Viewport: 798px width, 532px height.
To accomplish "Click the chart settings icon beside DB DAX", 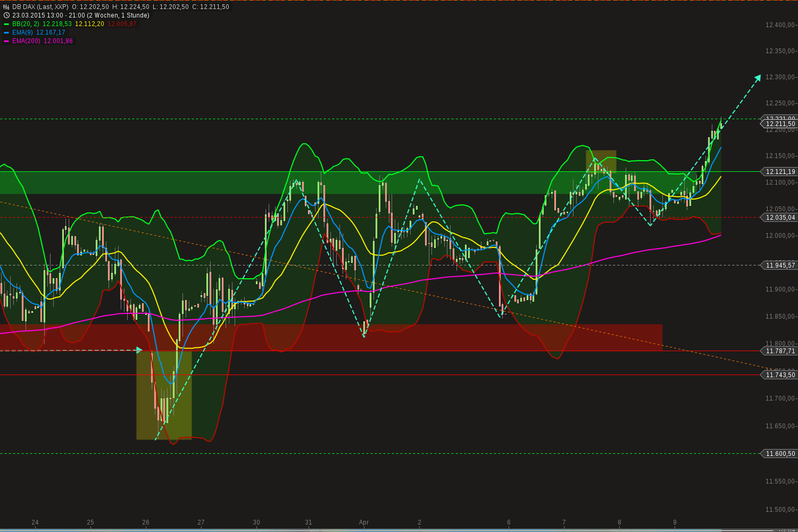I will point(6,7).
